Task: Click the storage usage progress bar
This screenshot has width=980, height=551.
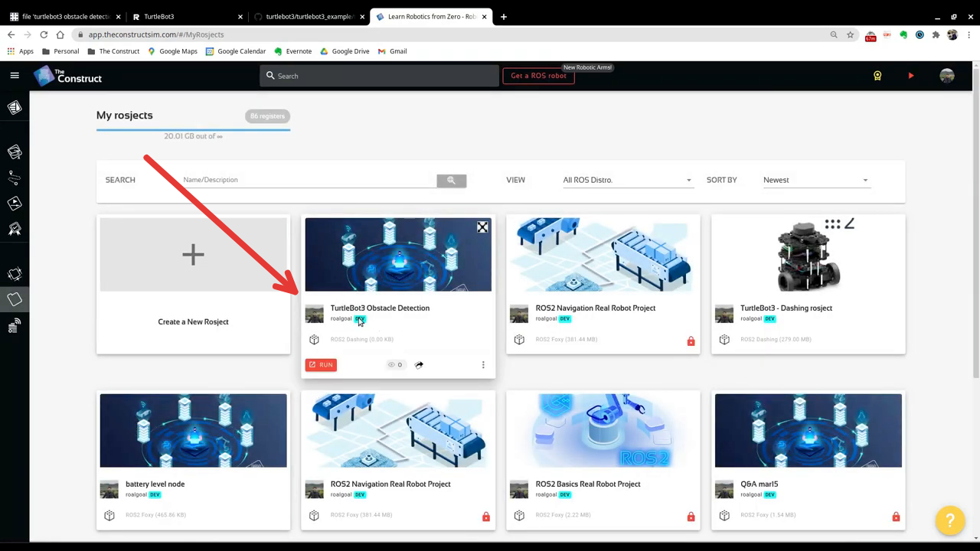Action: pyautogui.click(x=193, y=130)
